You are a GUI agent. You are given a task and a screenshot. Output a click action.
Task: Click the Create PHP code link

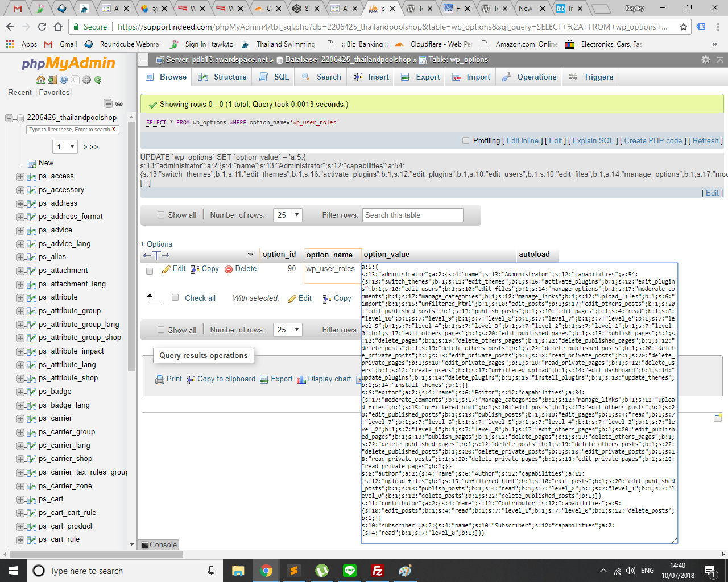tap(653, 140)
